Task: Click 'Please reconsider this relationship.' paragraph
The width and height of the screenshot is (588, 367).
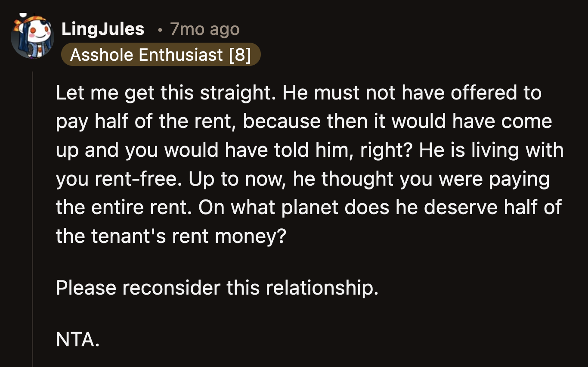Action: pos(217,288)
